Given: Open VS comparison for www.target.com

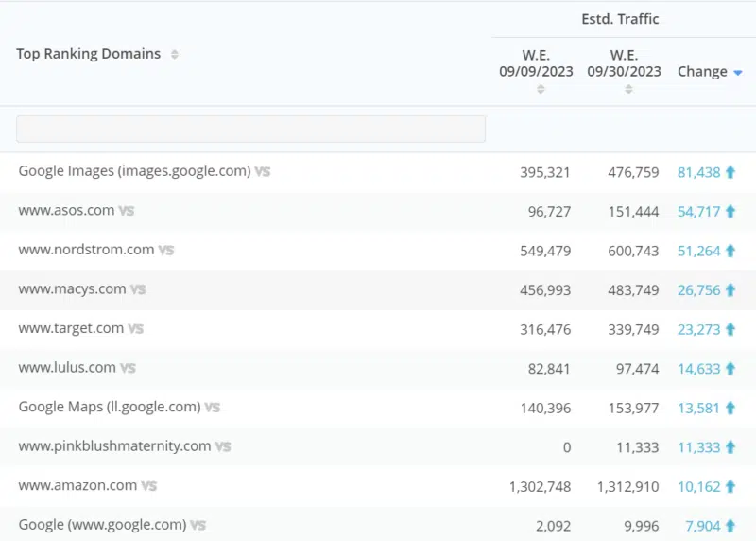Looking at the screenshot, I should (x=135, y=328).
